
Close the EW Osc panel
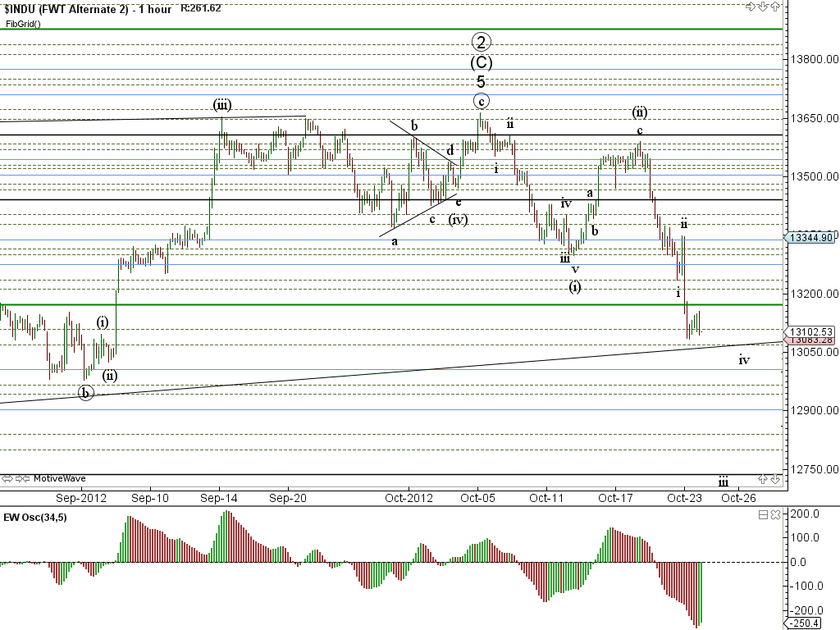click(x=774, y=515)
